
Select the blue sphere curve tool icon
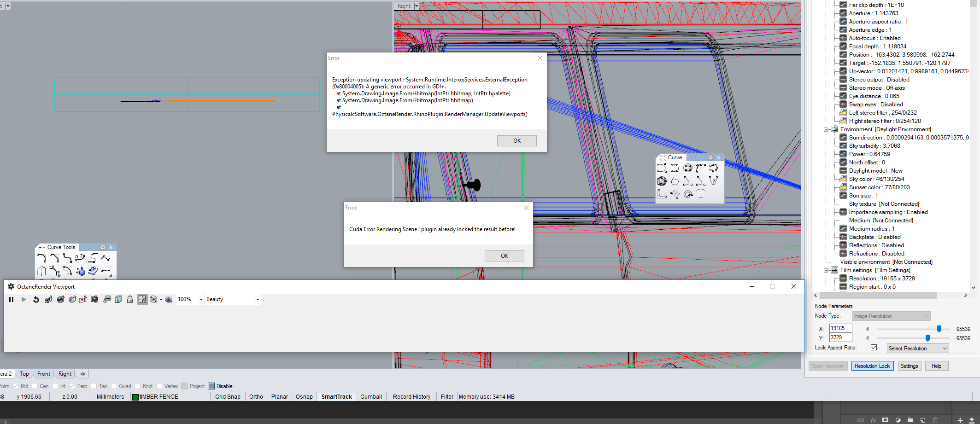pos(81,271)
